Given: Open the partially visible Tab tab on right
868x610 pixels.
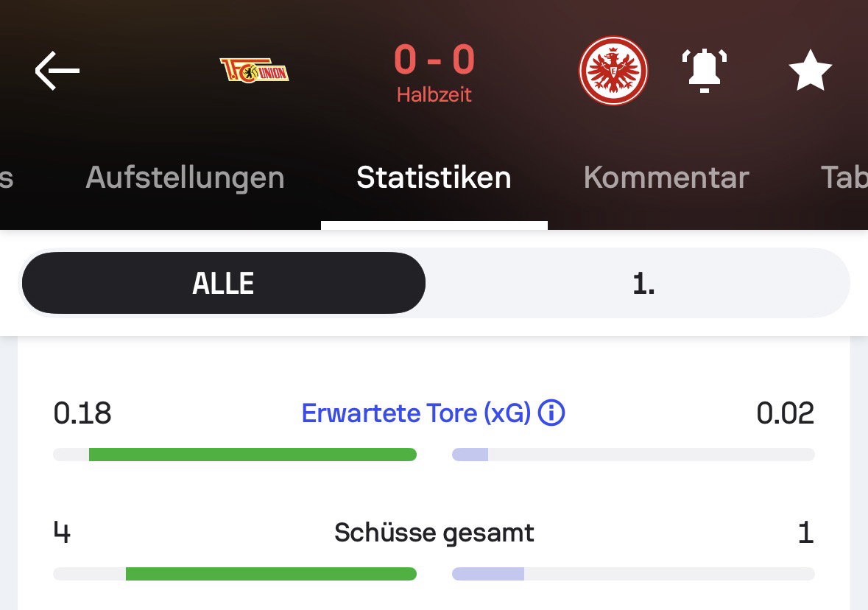Looking at the screenshot, I should click(844, 178).
